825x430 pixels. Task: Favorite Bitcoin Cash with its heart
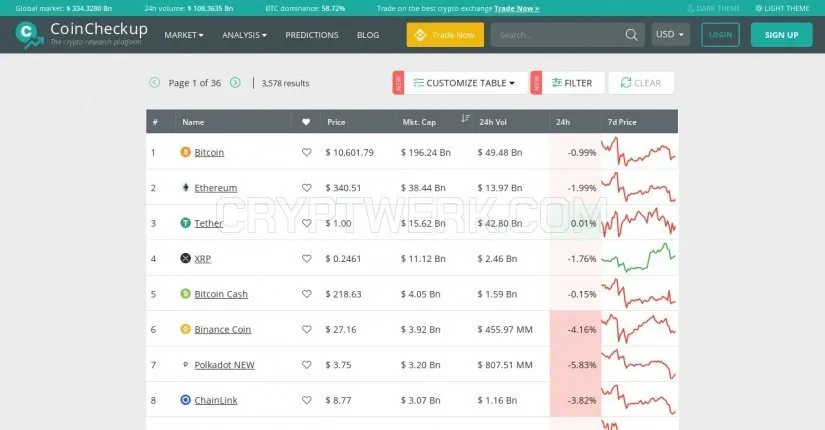tap(307, 294)
